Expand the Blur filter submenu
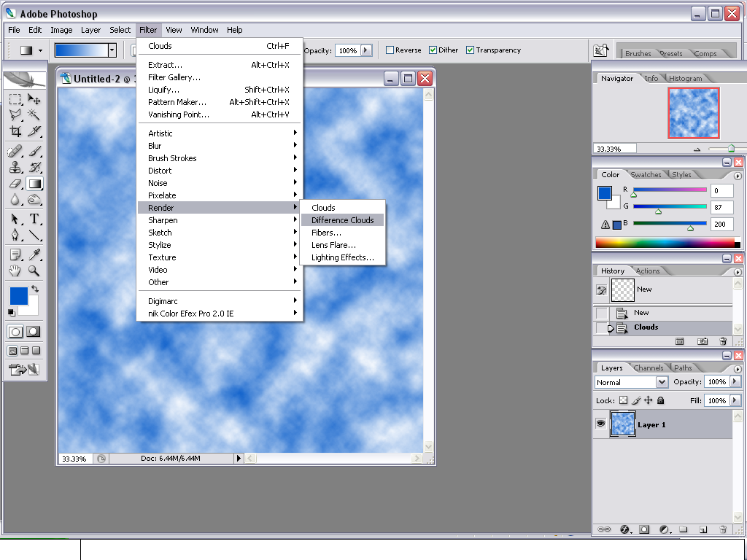 [220, 146]
